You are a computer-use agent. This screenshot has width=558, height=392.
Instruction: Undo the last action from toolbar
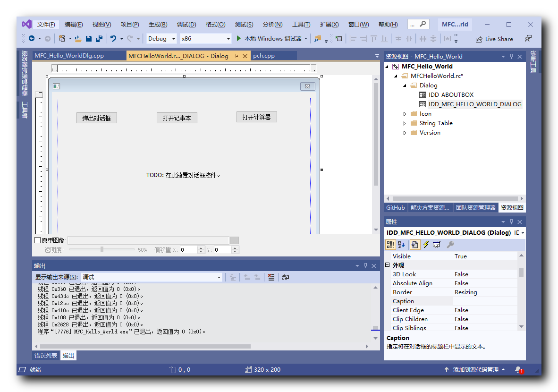[x=113, y=39]
